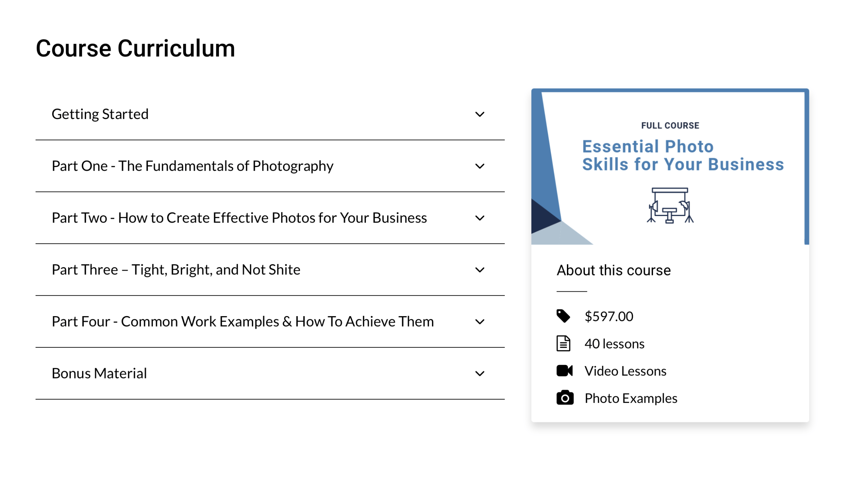Click the 40 lessons text link

pos(614,343)
